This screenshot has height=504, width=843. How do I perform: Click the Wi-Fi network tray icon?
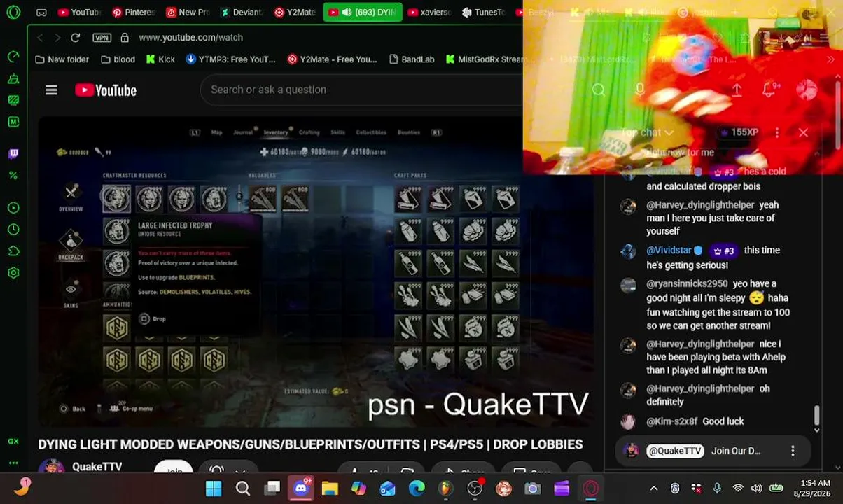[x=738, y=489]
